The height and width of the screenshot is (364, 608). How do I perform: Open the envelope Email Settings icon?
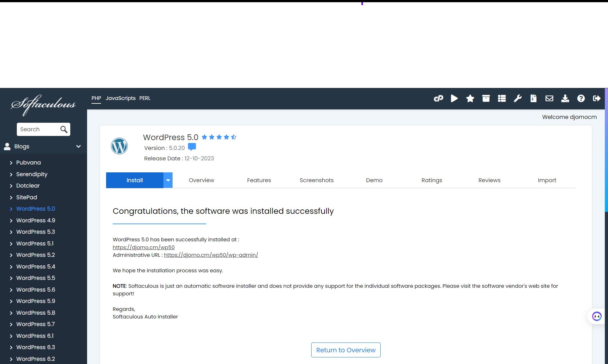click(549, 98)
